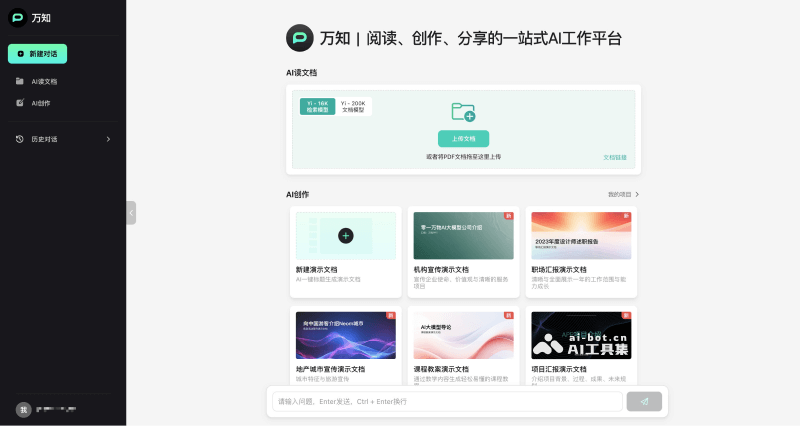Switch to the Yi-200K 文档模型 option
Viewport: 800px width, 426px height.
tap(353, 106)
